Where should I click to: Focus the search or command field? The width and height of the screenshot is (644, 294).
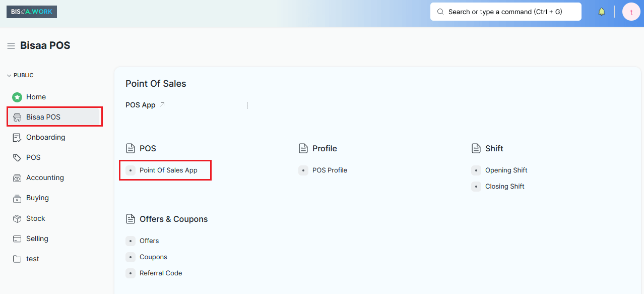click(505, 12)
